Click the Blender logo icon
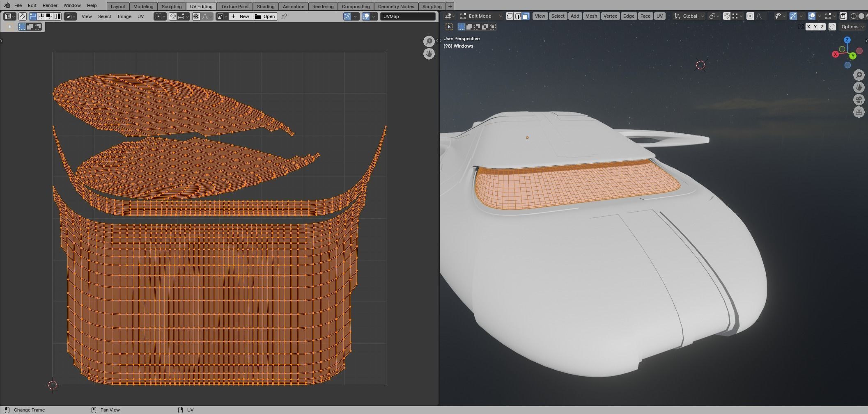868x414 pixels. (x=7, y=5)
